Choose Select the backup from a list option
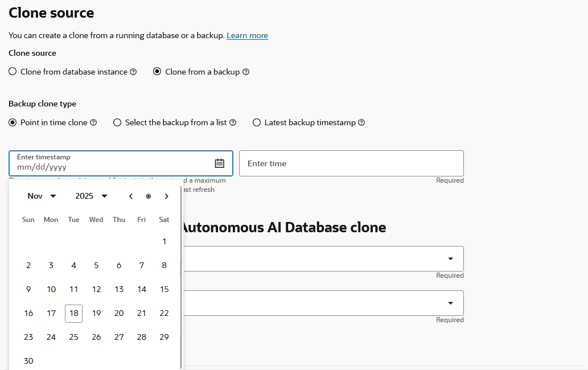The height and width of the screenshot is (370, 588). tap(117, 122)
